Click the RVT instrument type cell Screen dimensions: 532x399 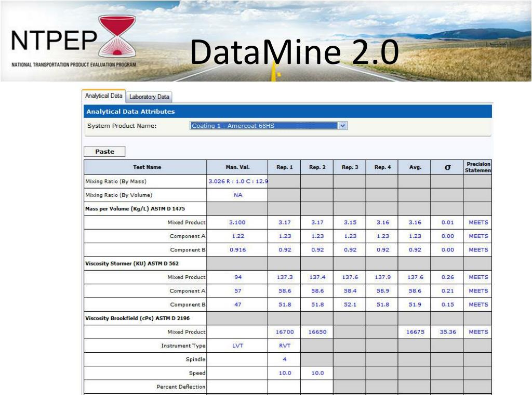pos(284,345)
